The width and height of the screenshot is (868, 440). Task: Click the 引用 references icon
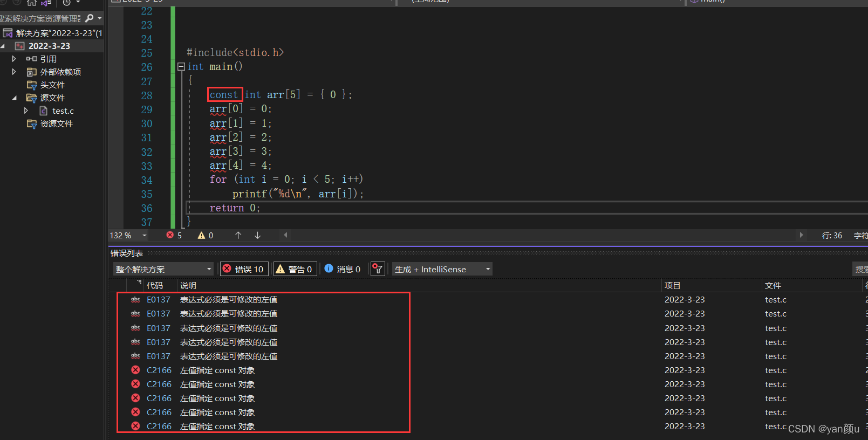[x=32, y=59]
